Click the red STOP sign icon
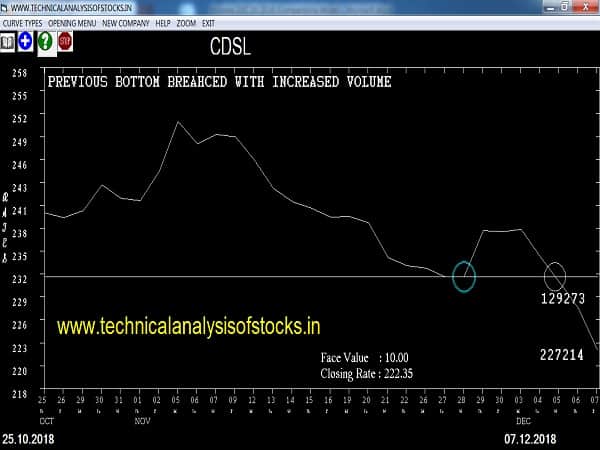This screenshot has height=450, width=600. (65, 42)
